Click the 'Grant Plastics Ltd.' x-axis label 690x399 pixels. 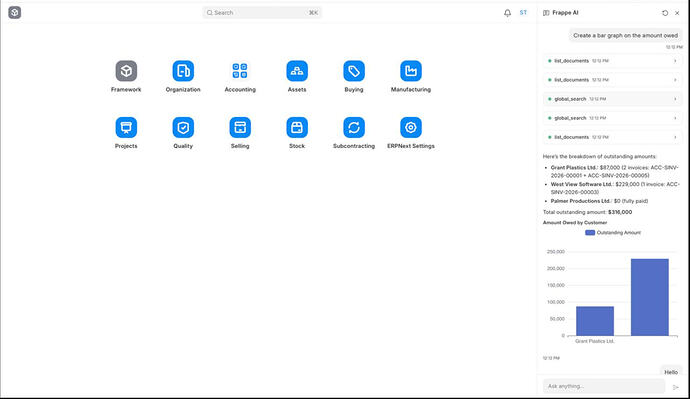(x=595, y=341)
